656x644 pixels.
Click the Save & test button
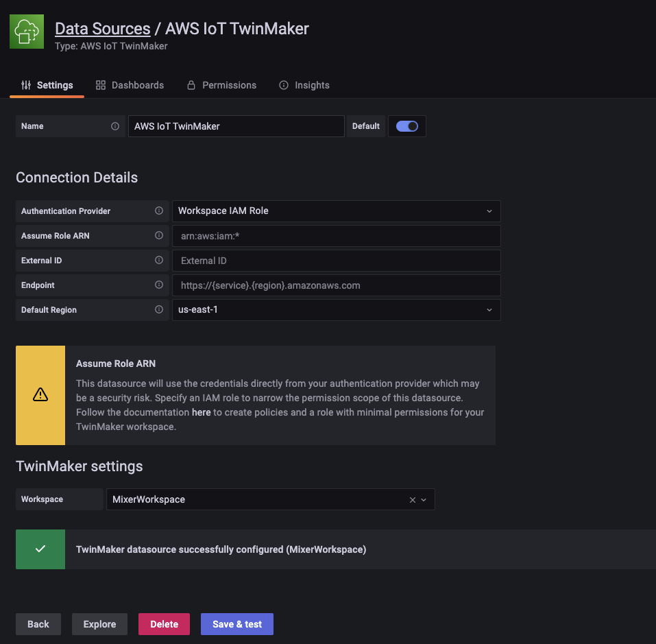pyautogui.click(x=237, y=624)
